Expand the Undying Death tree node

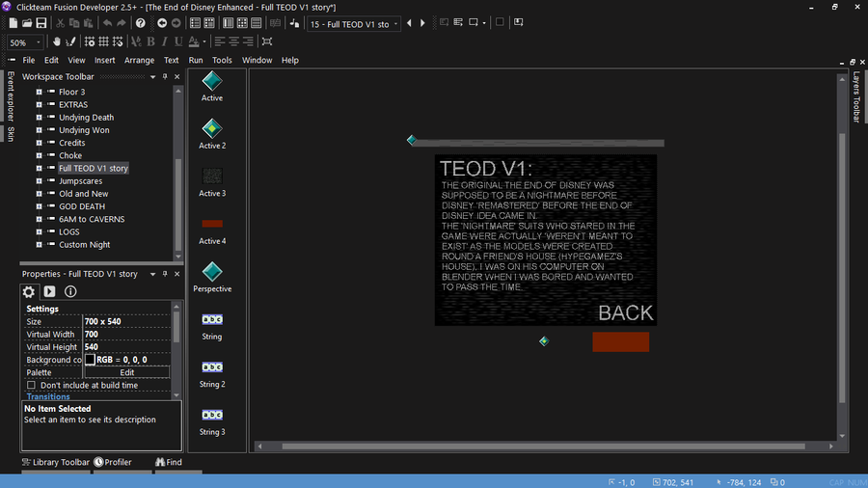click(39, 118)
